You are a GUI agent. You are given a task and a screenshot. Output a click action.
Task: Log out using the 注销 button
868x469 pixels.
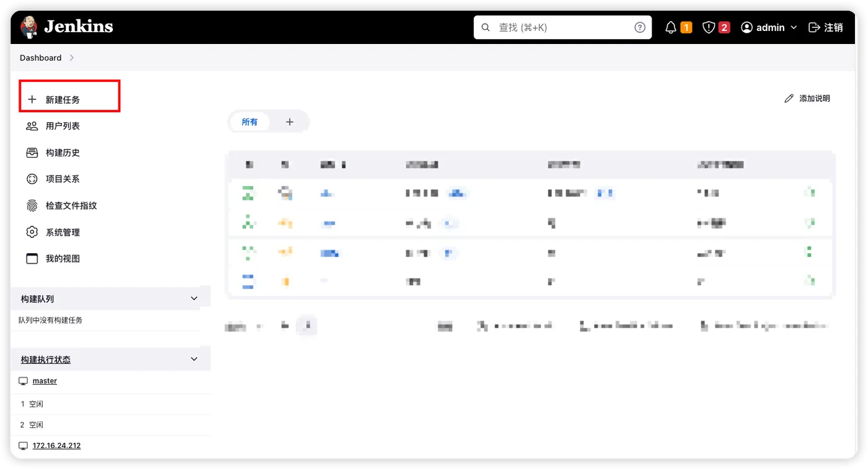(826, 27)
